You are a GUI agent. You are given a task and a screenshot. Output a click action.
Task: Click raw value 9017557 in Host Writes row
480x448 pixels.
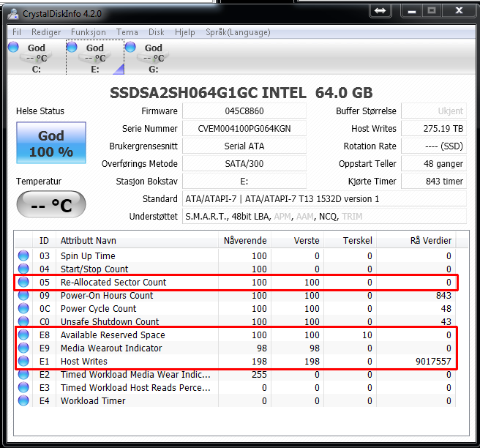tap(433, 362)
